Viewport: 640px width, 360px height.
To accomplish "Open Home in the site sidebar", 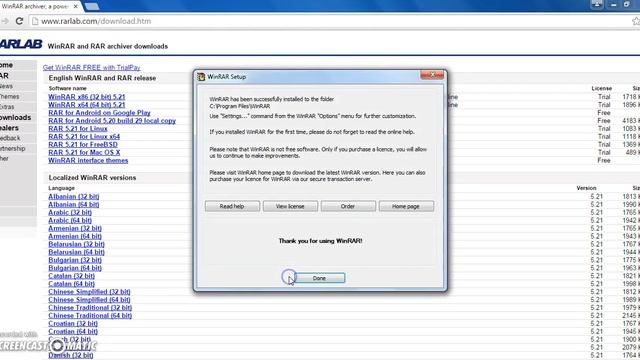I will point(7,65).
